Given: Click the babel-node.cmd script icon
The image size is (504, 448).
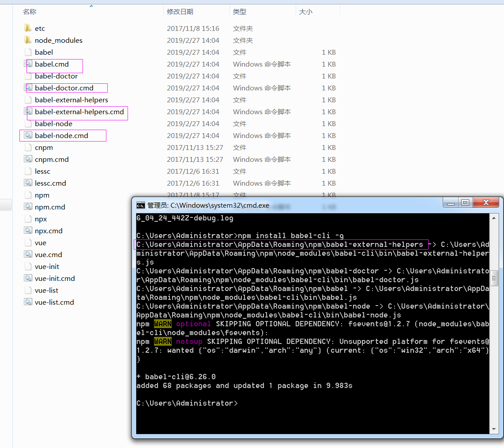Looking at the screenshot, I should (28, 135).
